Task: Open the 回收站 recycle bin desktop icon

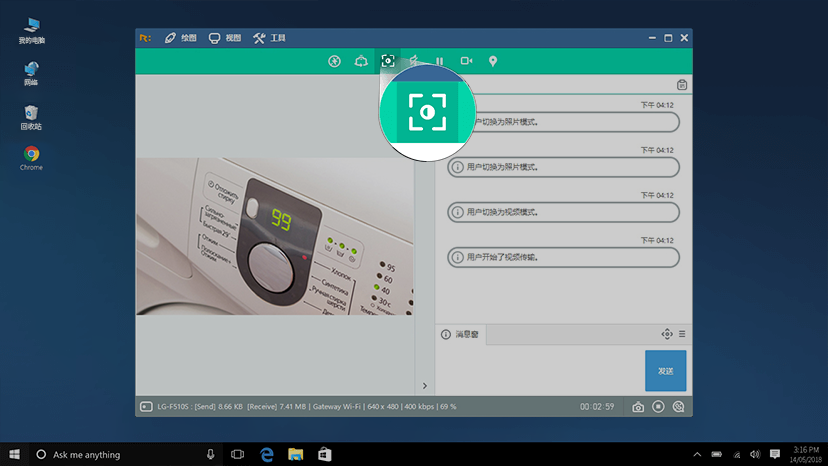Action: [31, 117]
